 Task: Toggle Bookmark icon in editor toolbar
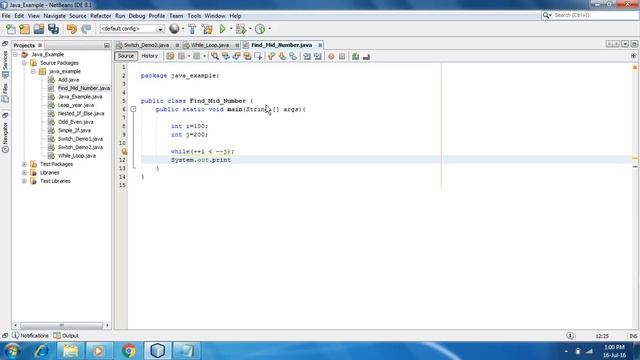coord(293,56)
